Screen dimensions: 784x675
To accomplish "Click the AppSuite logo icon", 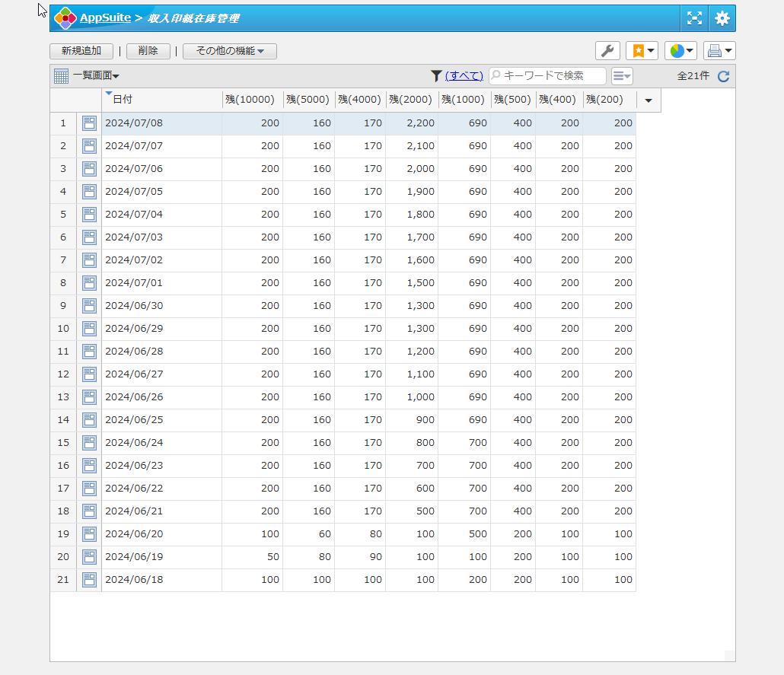I will click(65, 18).
